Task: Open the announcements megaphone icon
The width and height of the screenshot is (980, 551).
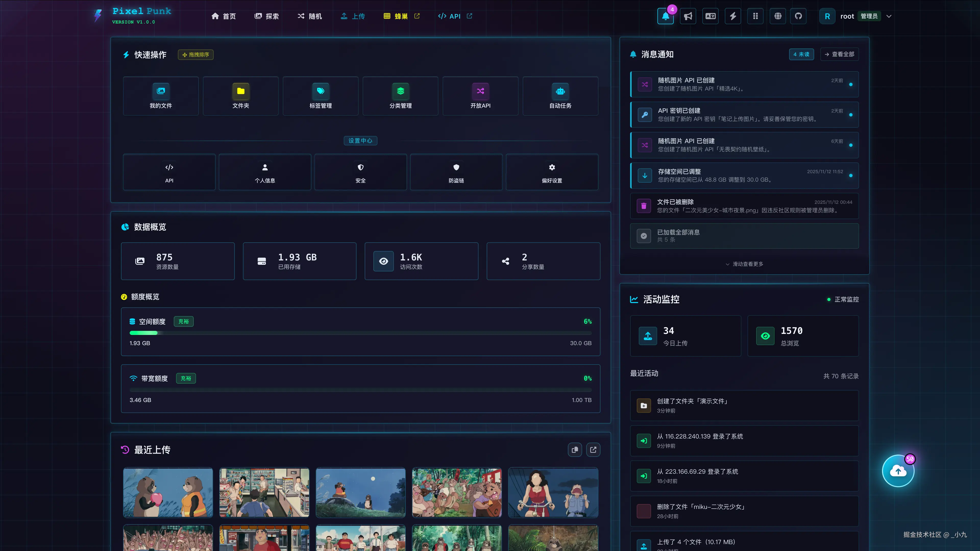Action: point(688,16)
